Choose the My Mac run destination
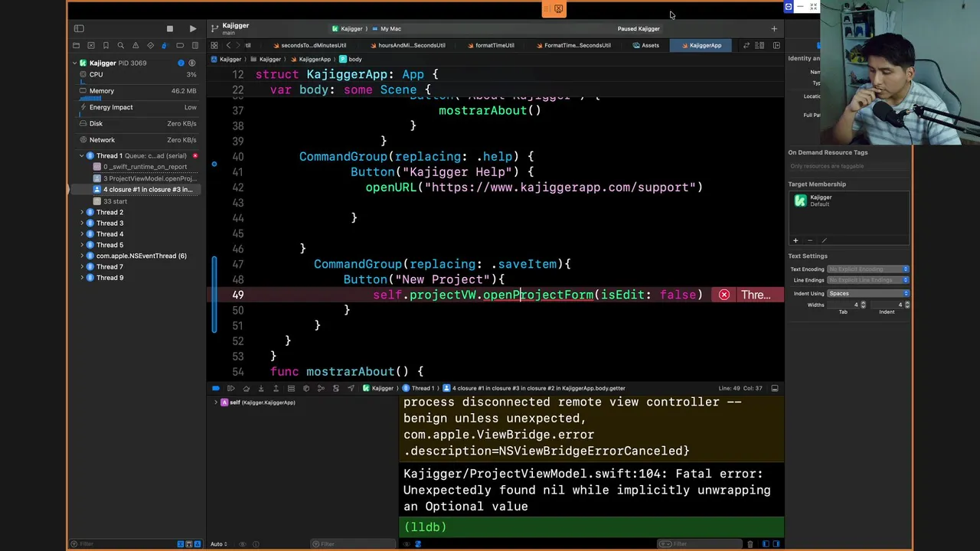Screen dimensions: 980x551 pyautogui.click(x=386, y=28)
